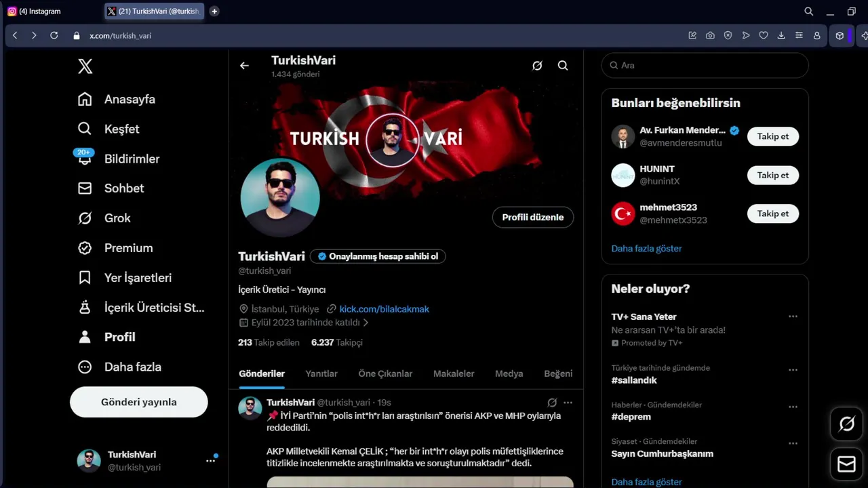Click the back arrow beside TurkishVari
Image resolution: width=868 pixels, height=488 pixels.
click(244, 66)
